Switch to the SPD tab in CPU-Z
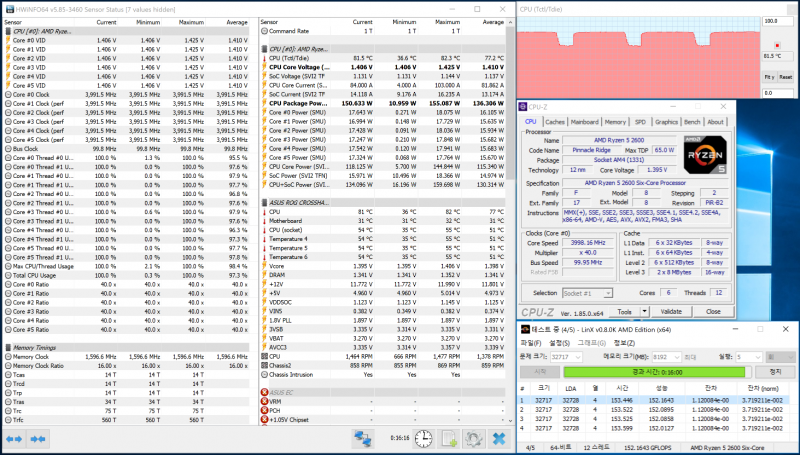Image resolution: width=800 pixels, height=455 pixels. (640, 122)
